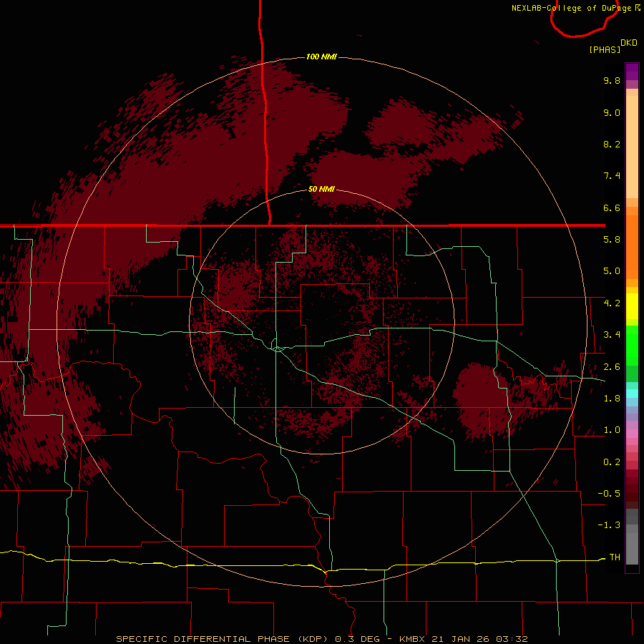The height and width of the screenshot is (644, 644).
Task: Click the 7.4 colorbar value label
Action: click(x=612, y=176)
